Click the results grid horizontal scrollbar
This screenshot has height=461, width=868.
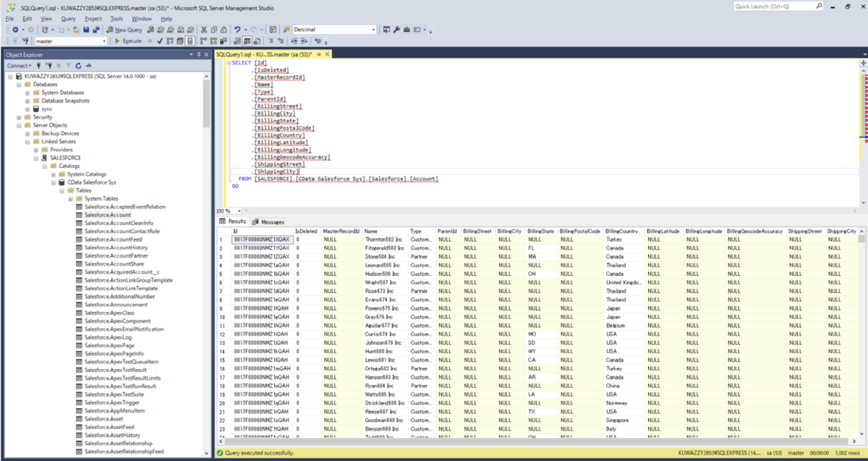point(535,442)
